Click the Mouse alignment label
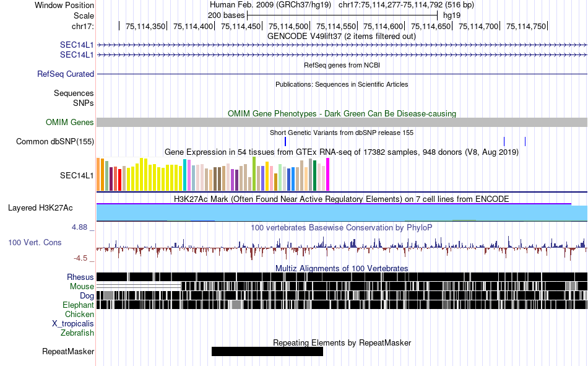Image resolution: width=588 pixels, height=366 pixels. pos(82,286)
